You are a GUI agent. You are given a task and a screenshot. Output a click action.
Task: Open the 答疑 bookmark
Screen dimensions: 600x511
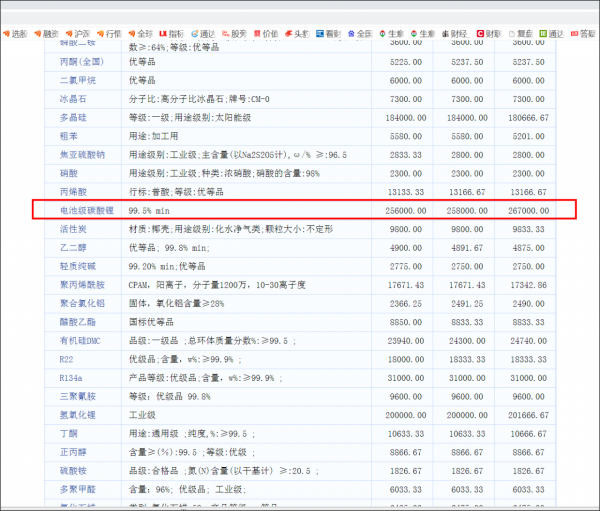coord(583,34)
